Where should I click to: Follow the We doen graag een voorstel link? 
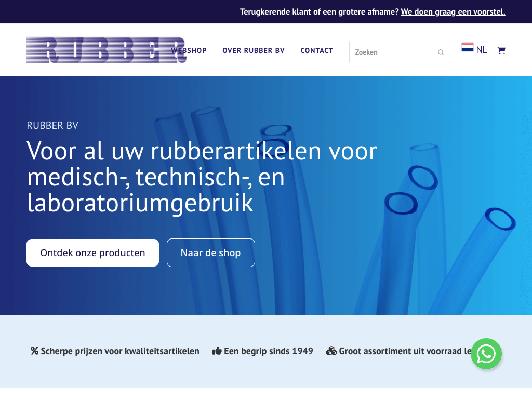(x=453, y=11)
